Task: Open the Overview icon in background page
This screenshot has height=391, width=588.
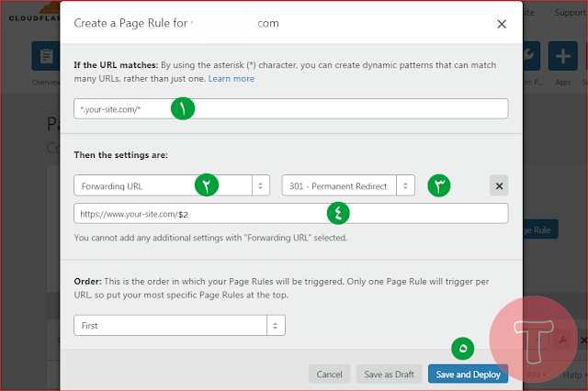Action: (x=46, y=56)
